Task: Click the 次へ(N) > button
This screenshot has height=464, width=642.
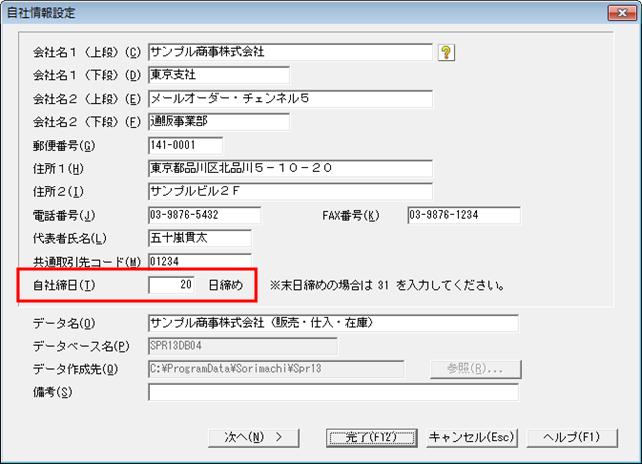Action: coord(254,438)
